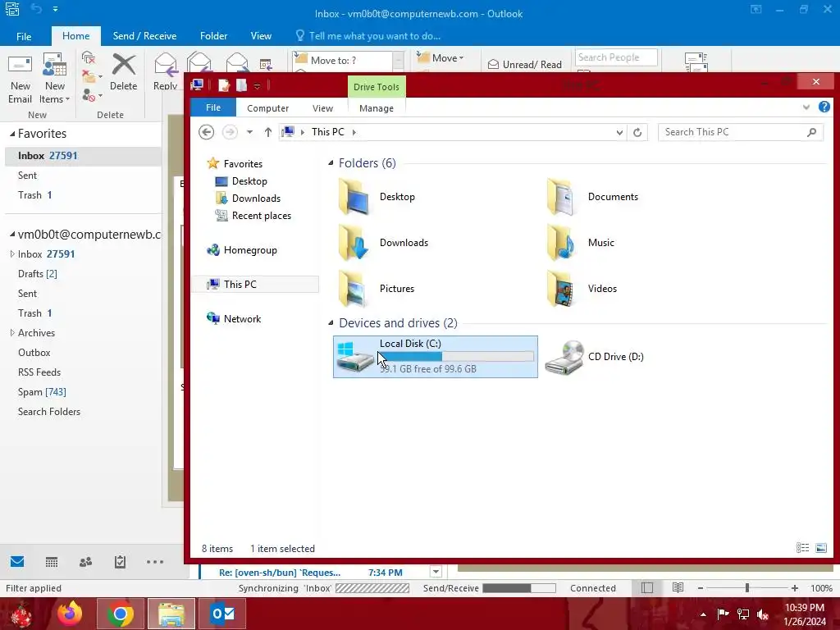Collapse the vm0b0t@computernewb account
Viewport: 840px width, 630px height.
pos(11,234)
